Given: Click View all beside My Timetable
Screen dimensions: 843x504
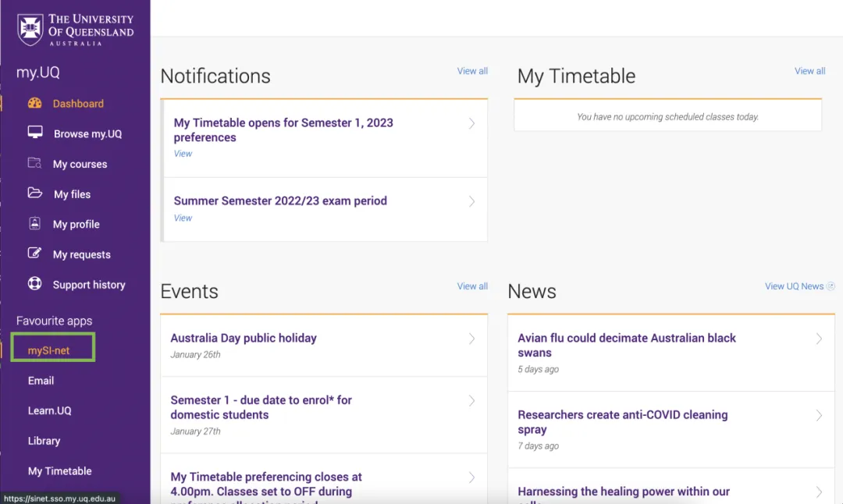Looking at the screenshot, I should click(x=809, y=71).
